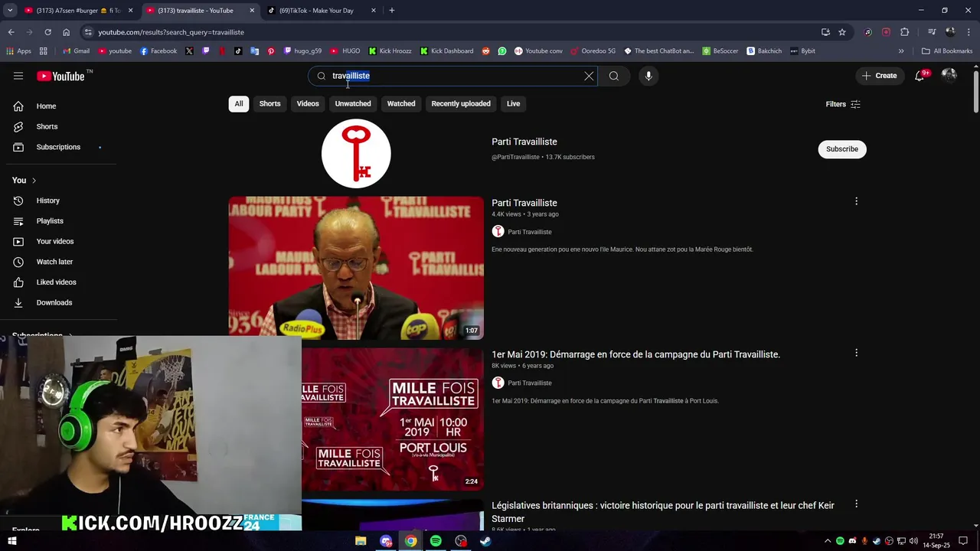Start voice search with microphone icon
This screenshot has width=980, height=551.
[x=648, y=76]
